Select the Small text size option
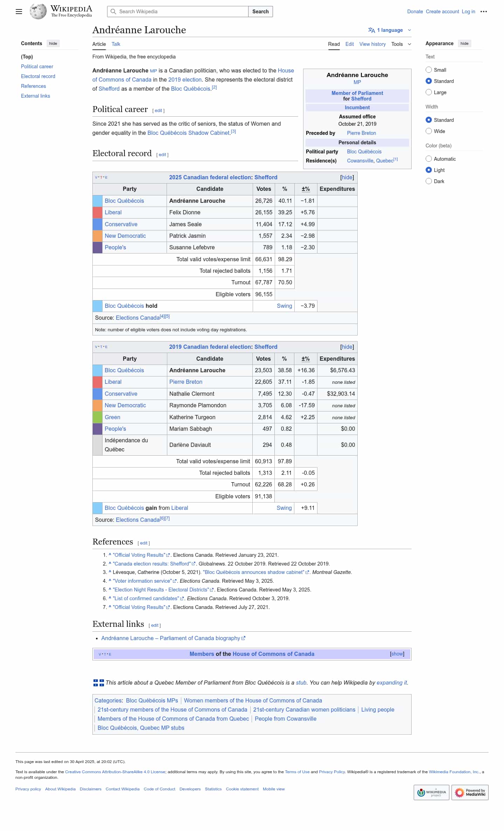 pos(429,70)
